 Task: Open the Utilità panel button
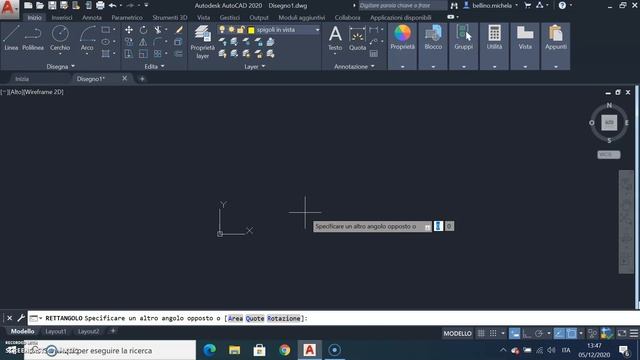[494, 38]
